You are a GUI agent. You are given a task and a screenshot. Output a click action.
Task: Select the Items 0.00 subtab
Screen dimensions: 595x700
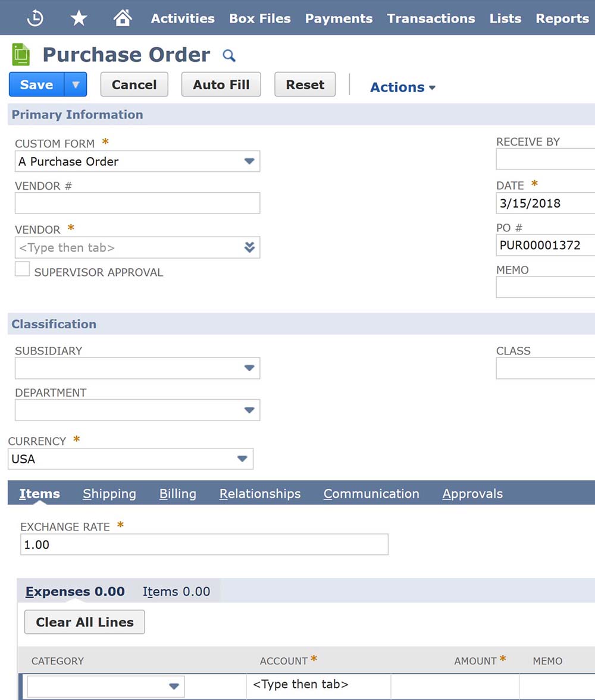coord(176,591)
